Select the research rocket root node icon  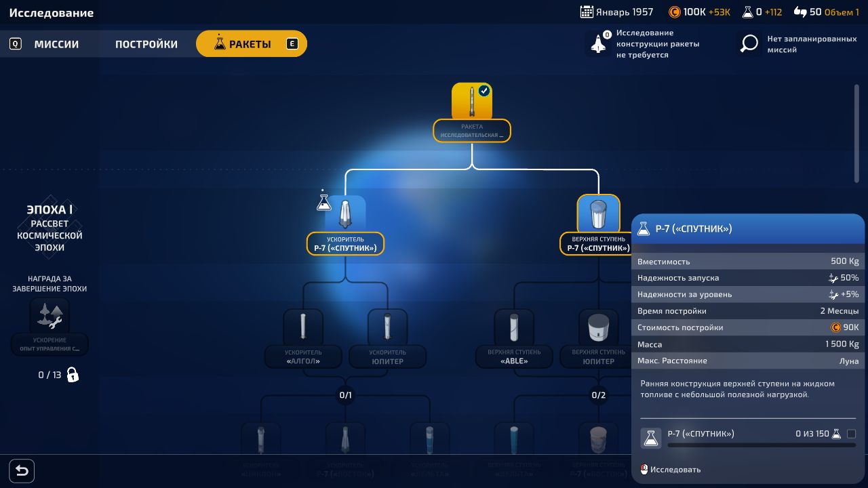point(472,102)
